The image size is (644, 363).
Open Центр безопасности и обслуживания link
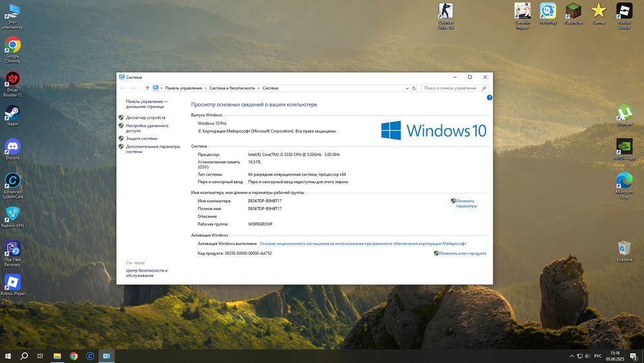pos(147,273)
